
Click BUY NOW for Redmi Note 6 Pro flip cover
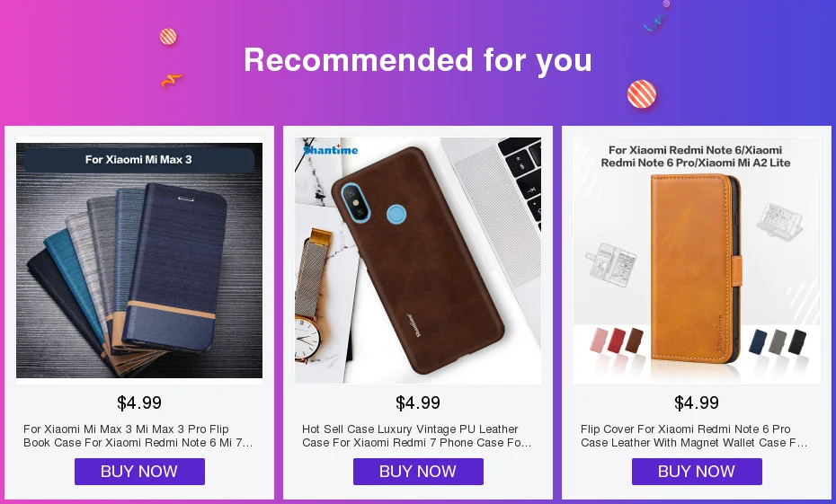tap(697, 472)
